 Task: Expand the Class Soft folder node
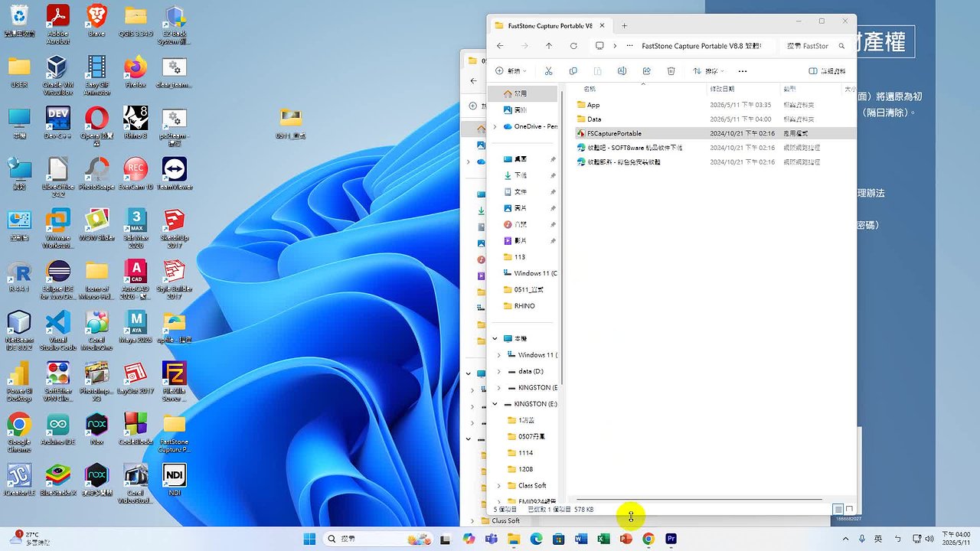(x=499, y=486)
